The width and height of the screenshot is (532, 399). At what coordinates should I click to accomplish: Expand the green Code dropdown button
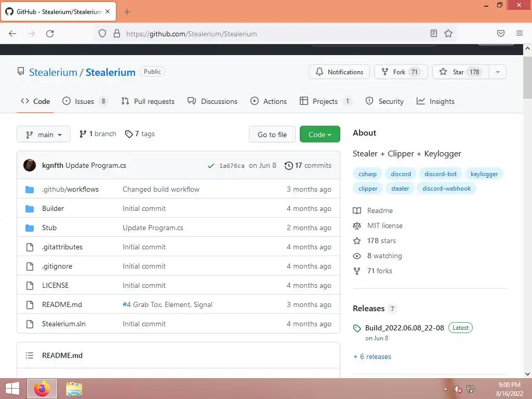point(320,135)
